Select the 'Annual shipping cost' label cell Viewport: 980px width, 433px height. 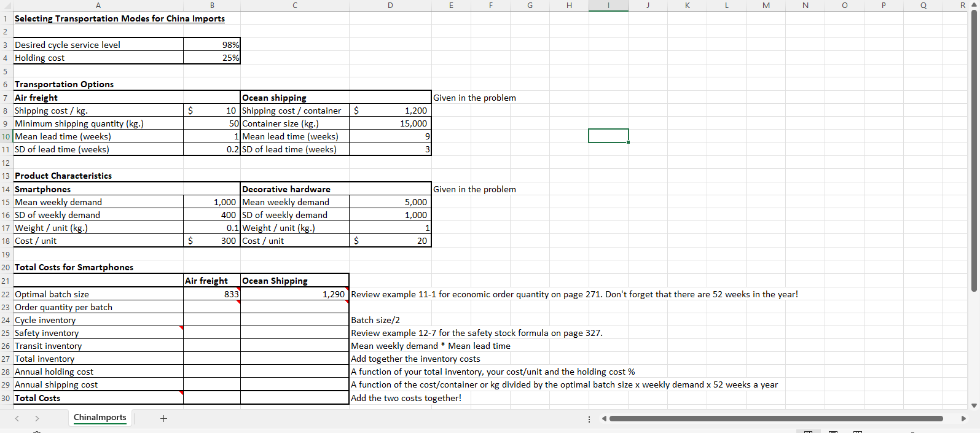pos(98,384)
